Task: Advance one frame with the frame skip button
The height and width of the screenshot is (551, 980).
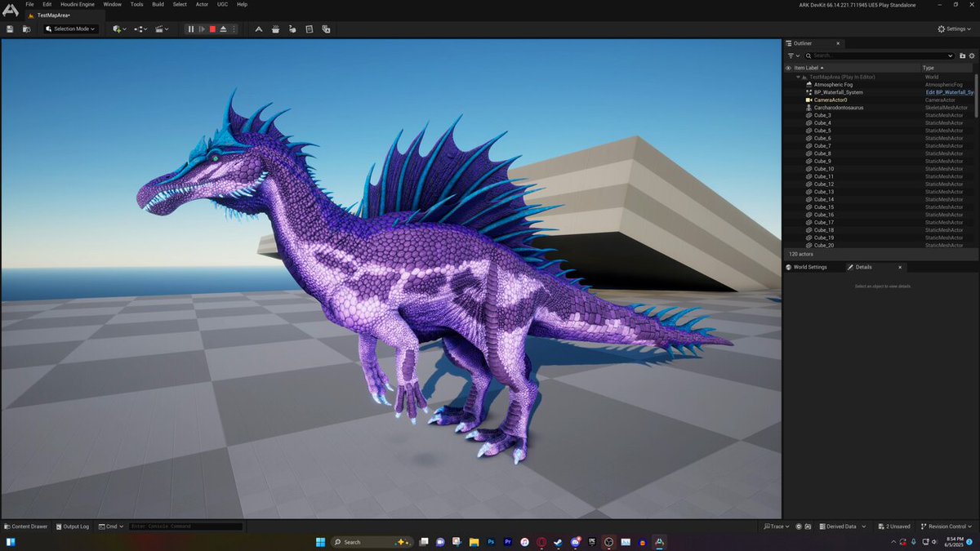Action: pyautogui.click(x=202, y=29)
